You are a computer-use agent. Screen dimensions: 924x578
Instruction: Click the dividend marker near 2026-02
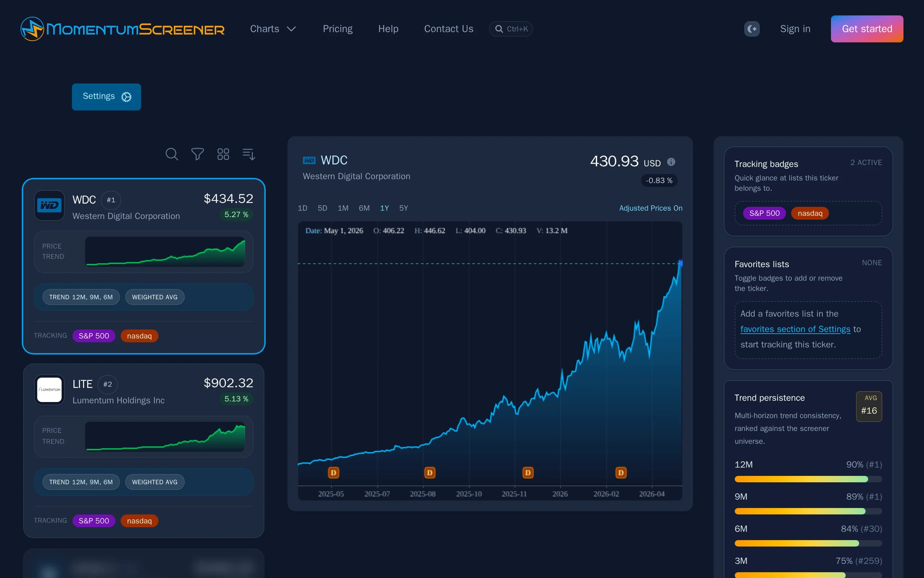621,473
